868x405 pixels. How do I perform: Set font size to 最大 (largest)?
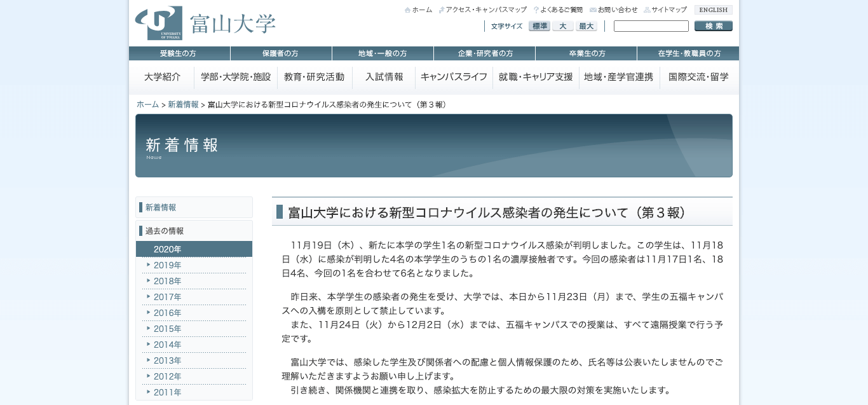[586, 26]
